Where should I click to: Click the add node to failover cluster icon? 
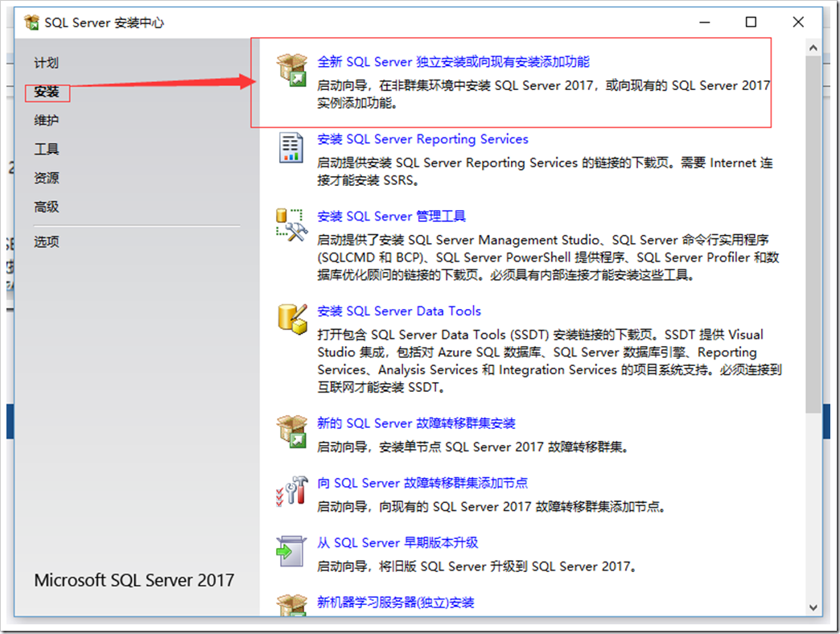tap(292, 491)
